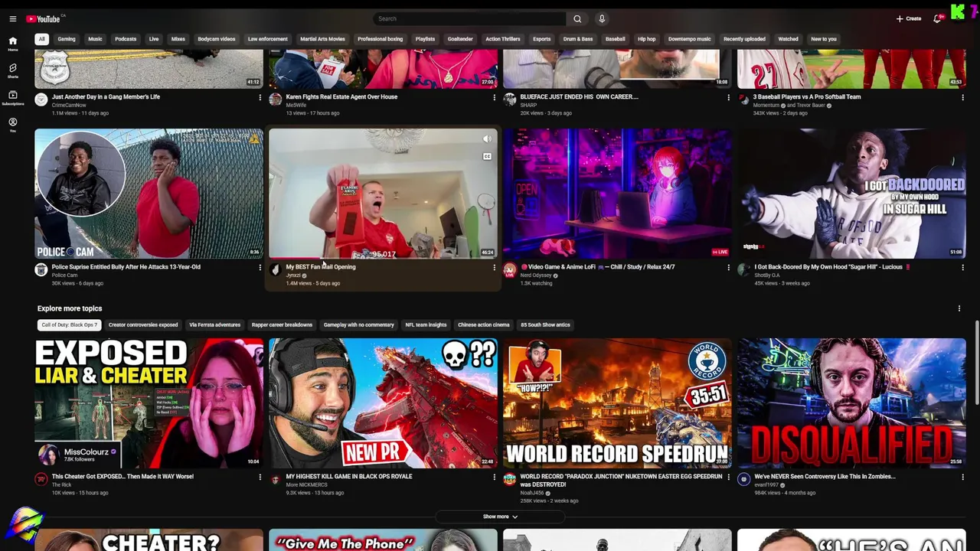Open EXPOSED Liar & Cheater thumbnail
The width and height of the screenshot is (980, 551).
point(149,403)
